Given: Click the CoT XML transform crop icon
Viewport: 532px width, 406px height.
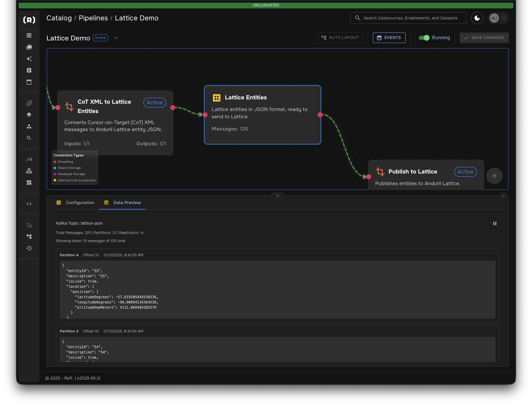Looking at the screenshot, I should click(69, 106).
